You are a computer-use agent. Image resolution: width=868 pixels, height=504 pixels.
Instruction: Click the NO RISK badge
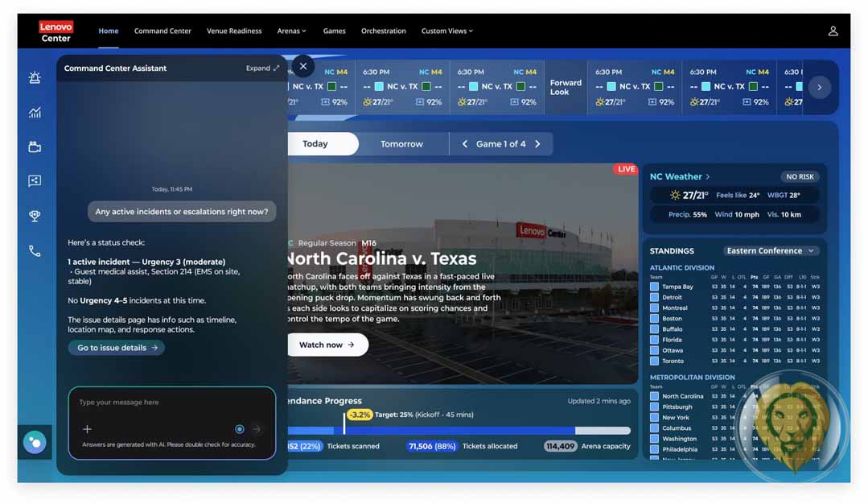click(x=800, y=176)
